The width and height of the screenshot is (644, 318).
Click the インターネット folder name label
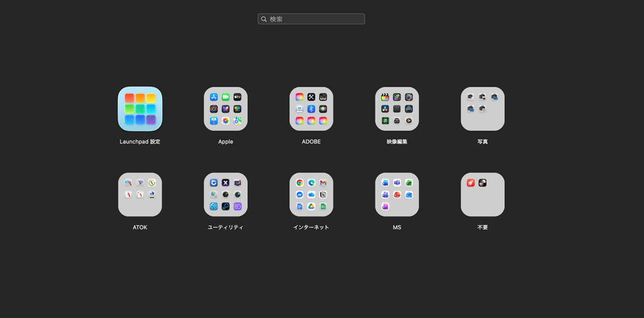[311, 228]
